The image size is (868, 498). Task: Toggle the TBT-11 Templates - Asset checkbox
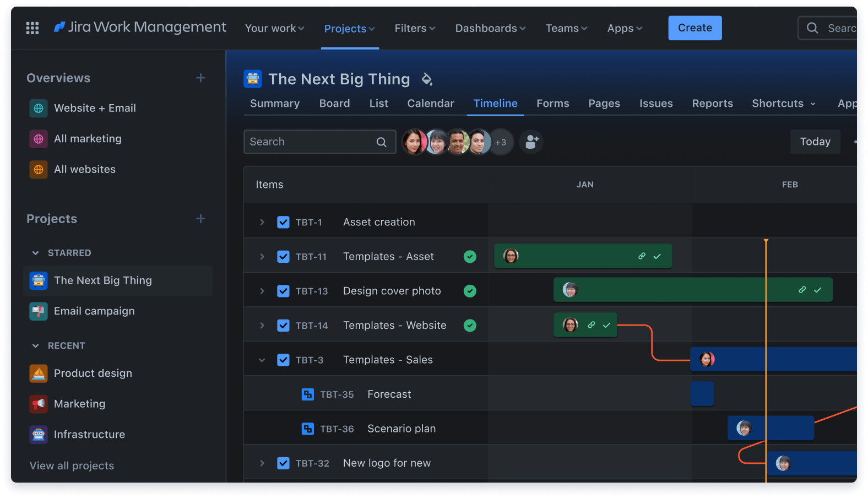(x=283, y=257)
